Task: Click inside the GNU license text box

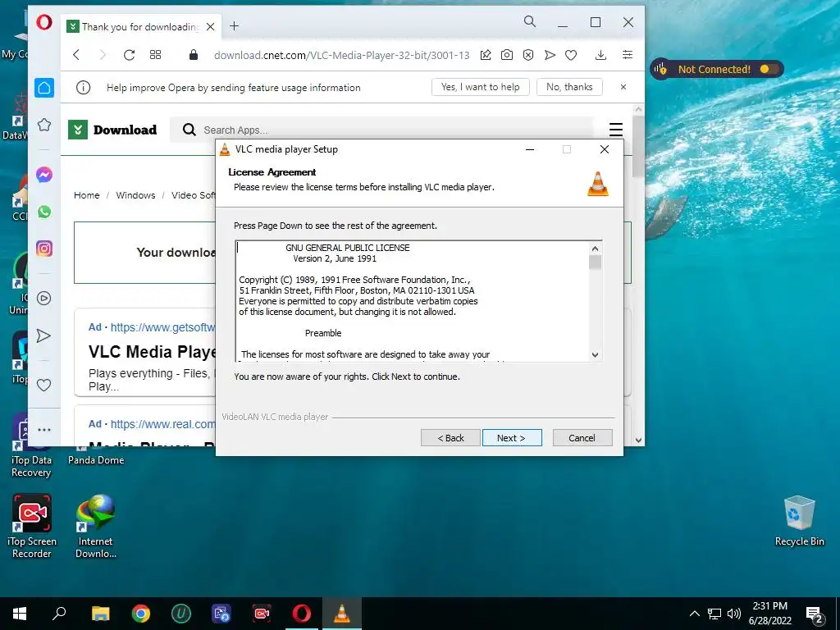Action: tap(413, 301)
